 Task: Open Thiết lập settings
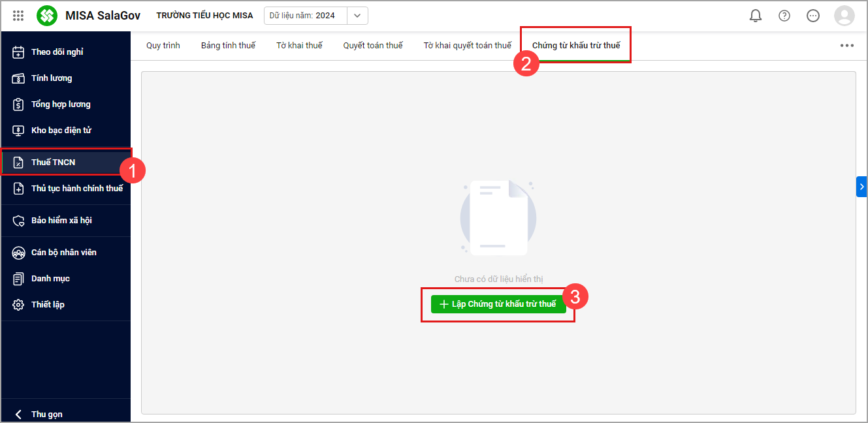point(48,305)
